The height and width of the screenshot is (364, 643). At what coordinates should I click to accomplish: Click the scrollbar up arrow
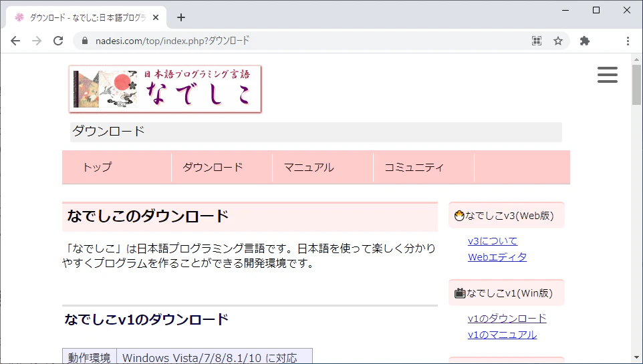click(636, 59)
